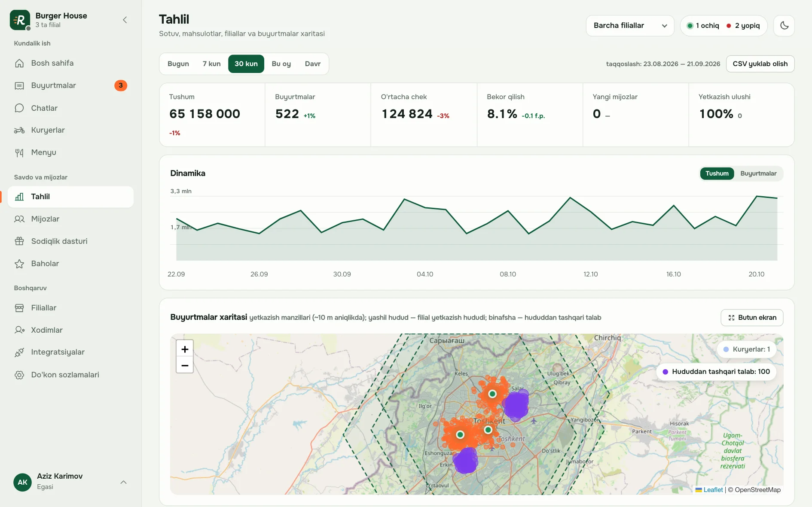Screen dimensions: 812x507
Task: Open Filiallar storefront icon
Action: tap(19, 308)
